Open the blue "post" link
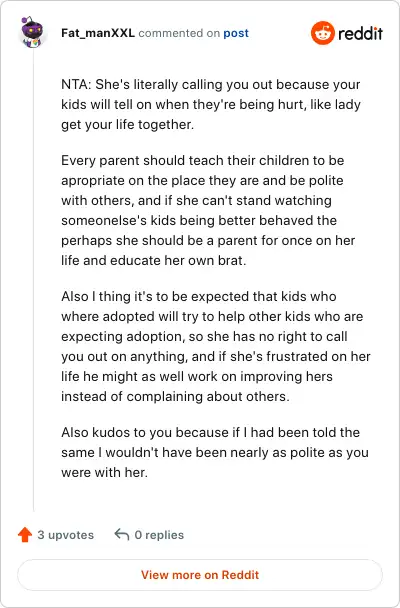The width and height of the screenshot is (400, 608). click(236, 33)
